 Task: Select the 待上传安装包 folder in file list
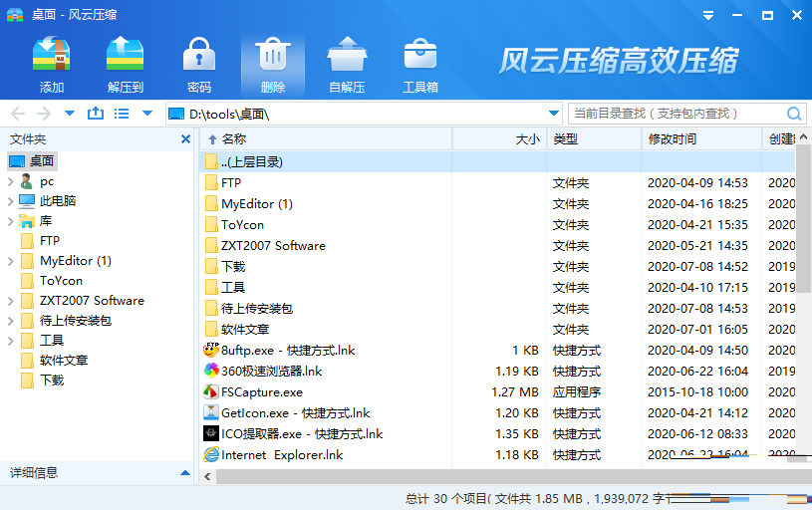click(497, 309)
